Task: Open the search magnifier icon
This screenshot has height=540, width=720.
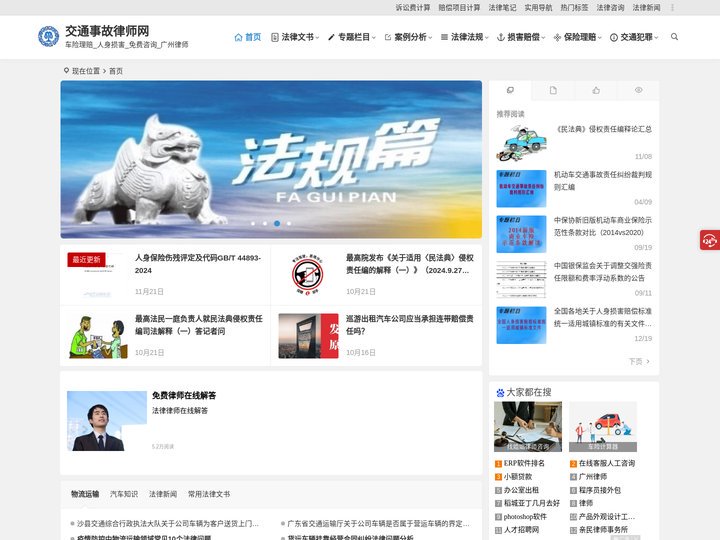Action: coord(674,37)
